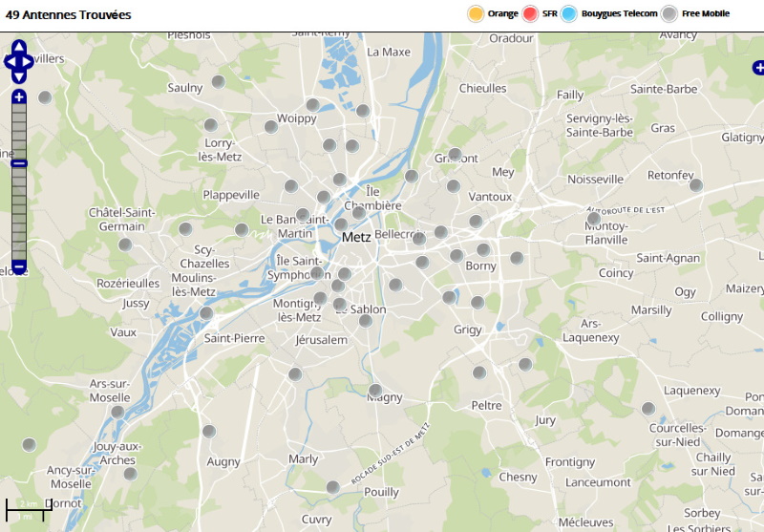Select the antenna marker beside Retonfey

[x=696, y=185]
